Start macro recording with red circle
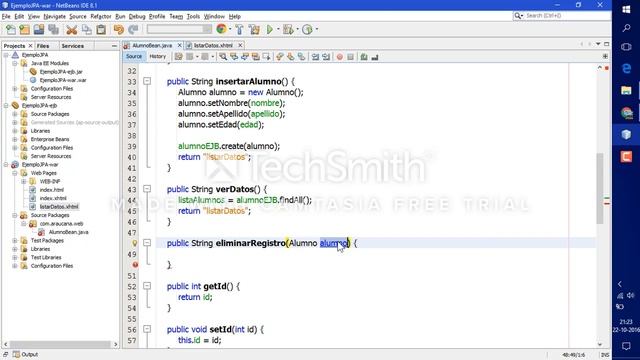The height and width of the screenshot is (360, 640). click(x=340, y=57)
